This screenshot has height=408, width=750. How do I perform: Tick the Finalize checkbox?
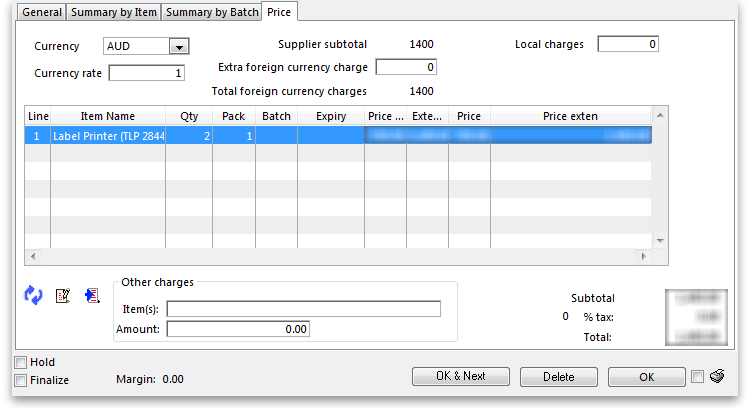[21, 380]
